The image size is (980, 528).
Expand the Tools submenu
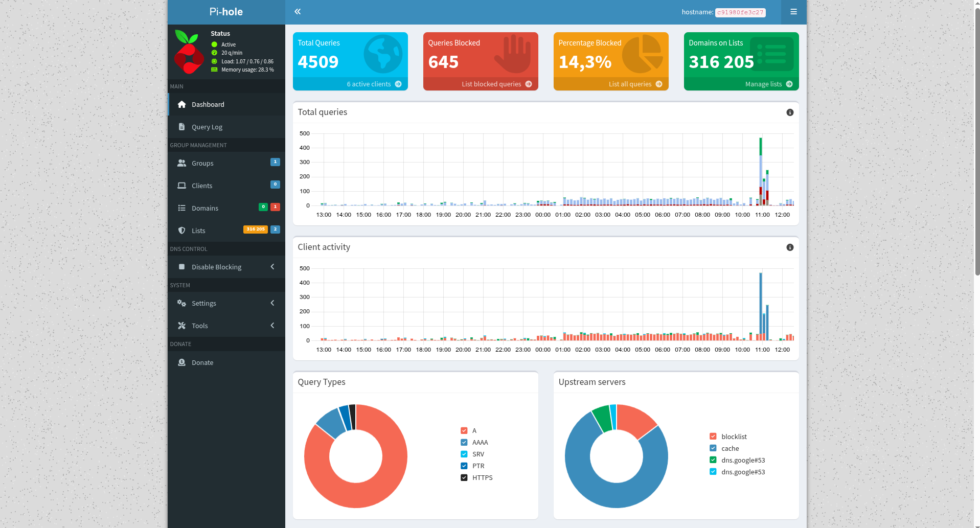coord(226,326)
